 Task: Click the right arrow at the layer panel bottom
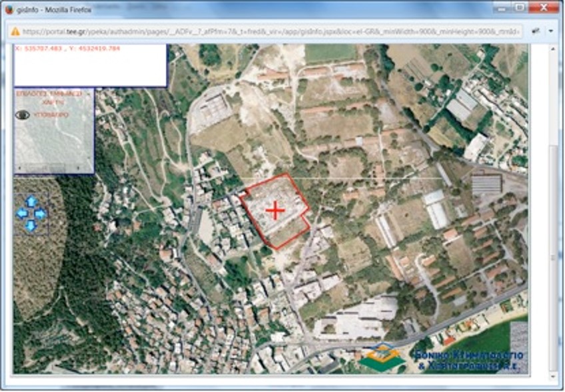pos(79,168)
